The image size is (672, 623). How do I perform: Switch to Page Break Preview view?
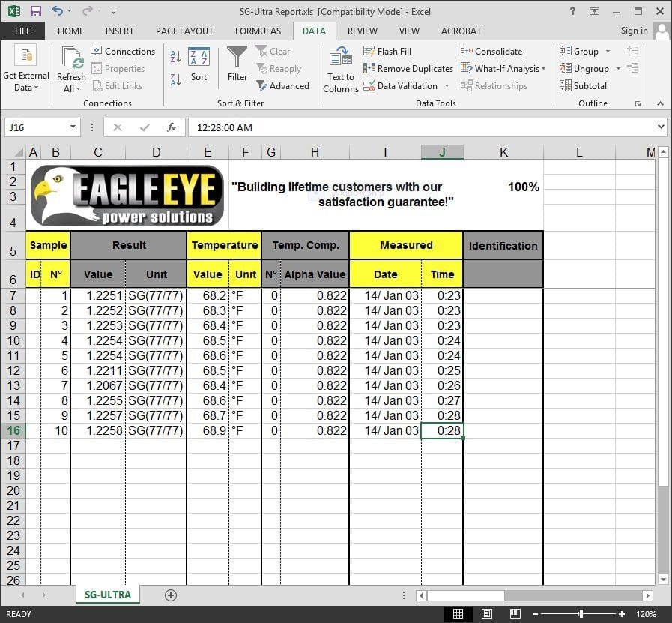[x=515, y=614]
